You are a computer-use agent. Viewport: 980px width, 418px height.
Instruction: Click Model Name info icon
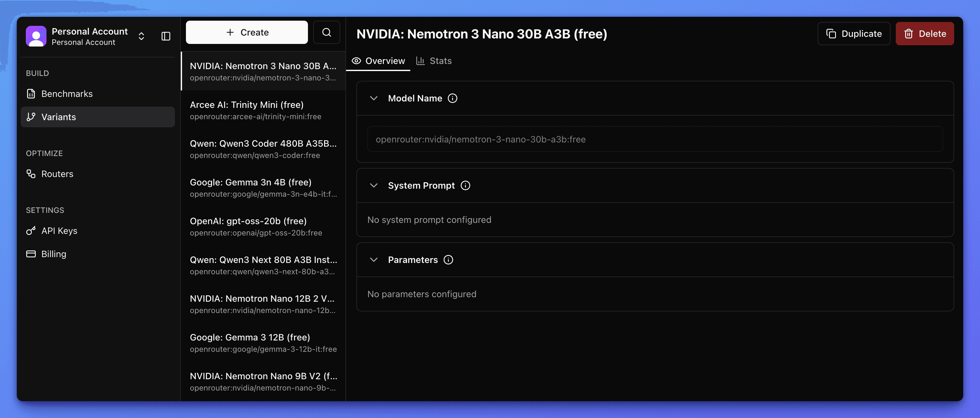point(452,98)
